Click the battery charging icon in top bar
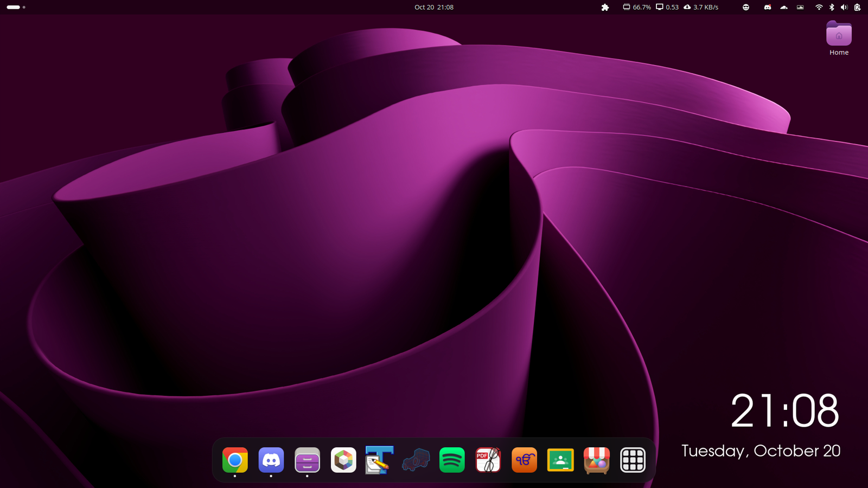This screenshot has height=488, width=868. coord(857,7)
